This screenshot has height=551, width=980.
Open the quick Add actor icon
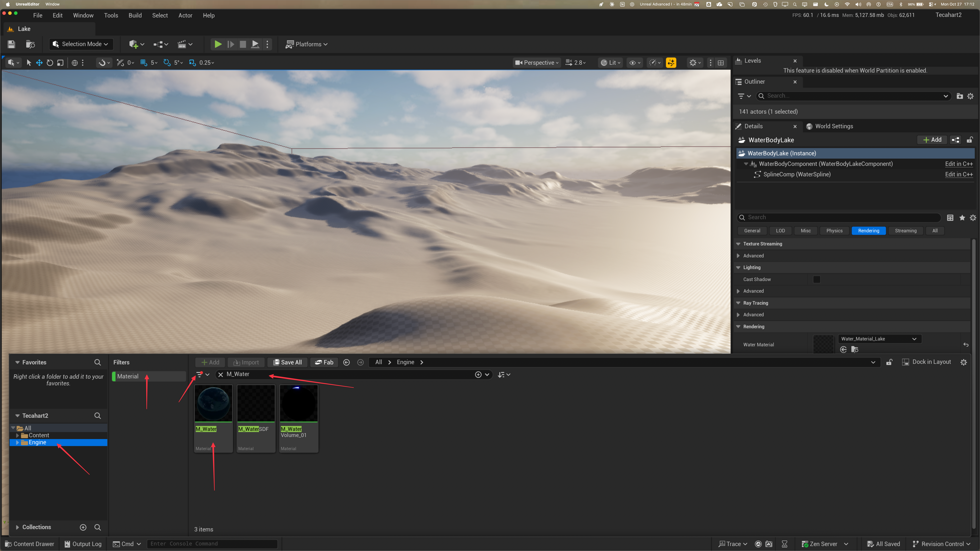[136, 44]
